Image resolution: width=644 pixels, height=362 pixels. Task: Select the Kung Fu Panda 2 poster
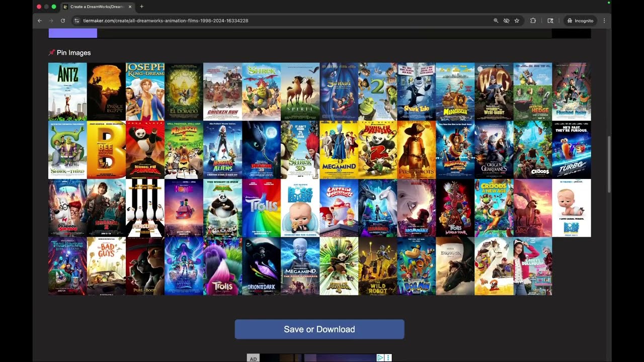tap(377, 150)
